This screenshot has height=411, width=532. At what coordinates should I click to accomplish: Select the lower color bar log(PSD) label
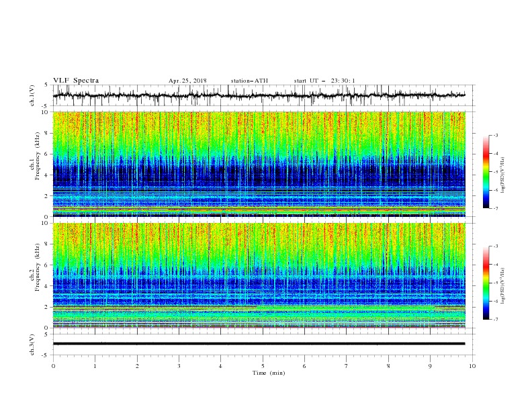(x=503, y=286)
